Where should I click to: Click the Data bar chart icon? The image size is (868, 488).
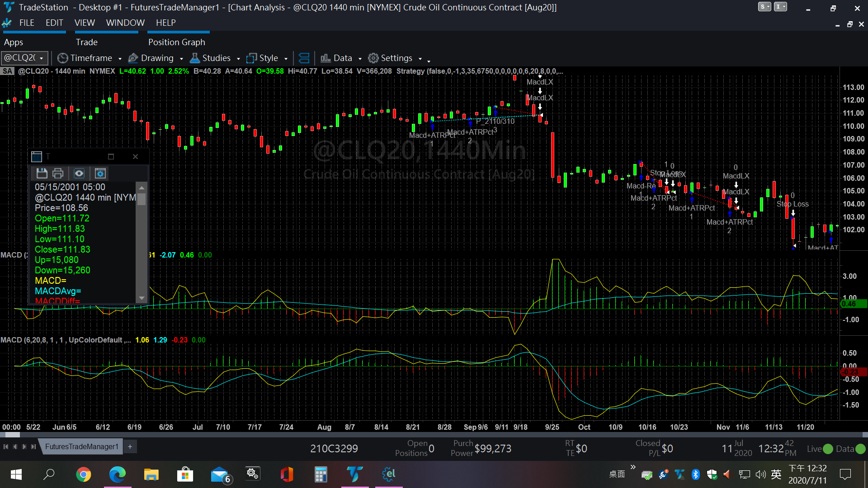[x=325, y=58]
